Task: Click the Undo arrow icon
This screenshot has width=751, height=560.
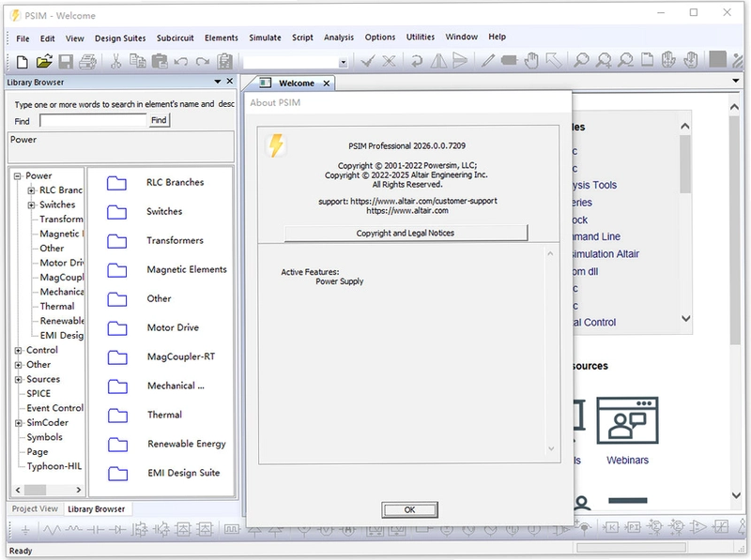Action: click(180, 62)
